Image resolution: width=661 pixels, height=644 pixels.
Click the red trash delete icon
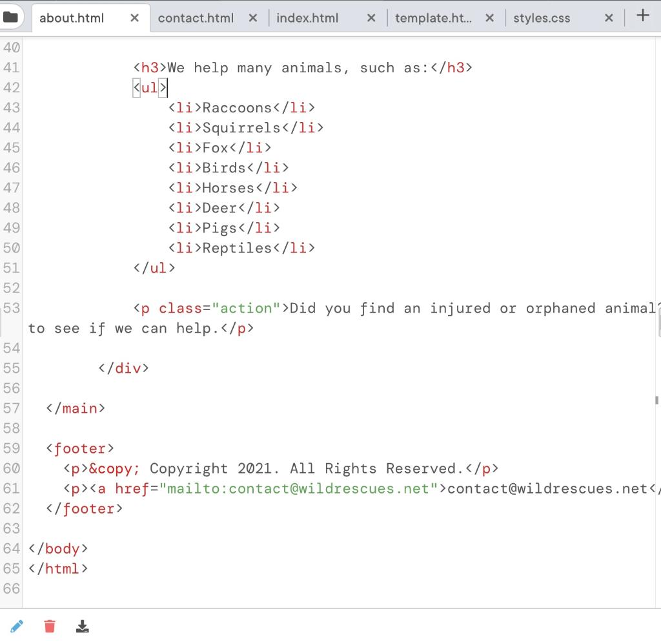point(50,625)
